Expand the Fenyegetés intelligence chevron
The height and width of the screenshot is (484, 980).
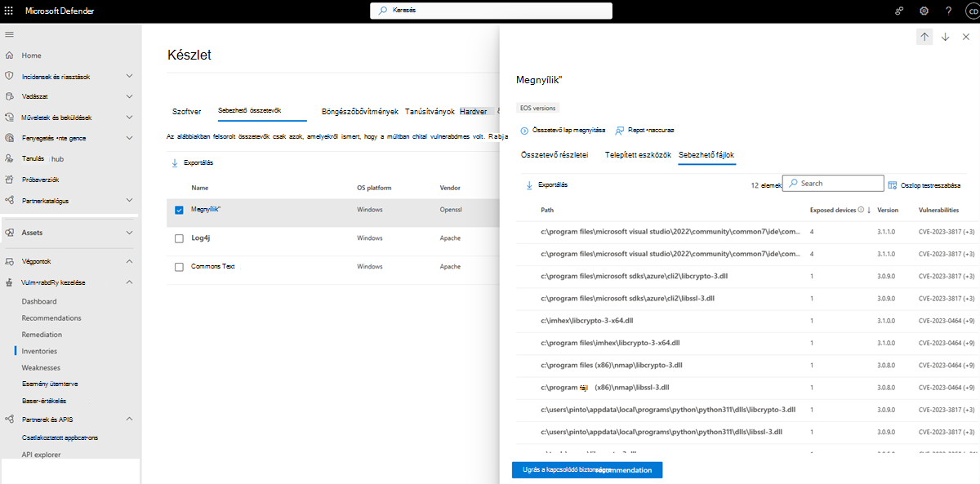point(129,138)
